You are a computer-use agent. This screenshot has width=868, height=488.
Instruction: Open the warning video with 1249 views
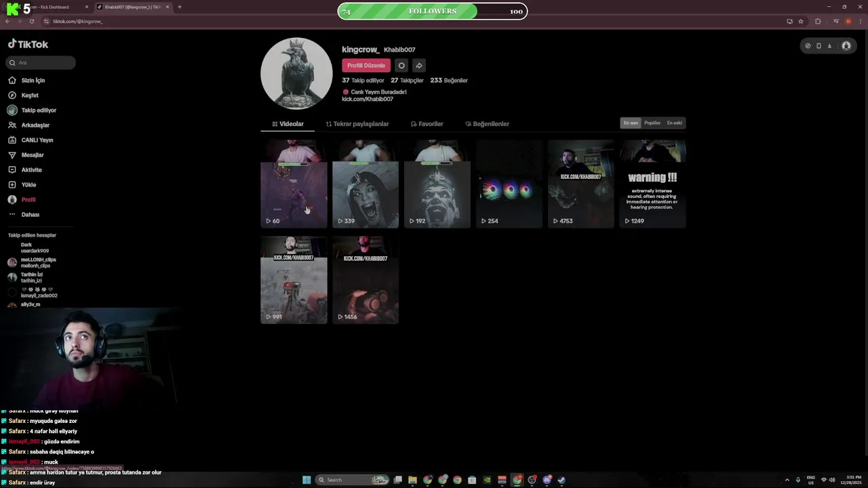pyautogui.click(x=652, y=184)
